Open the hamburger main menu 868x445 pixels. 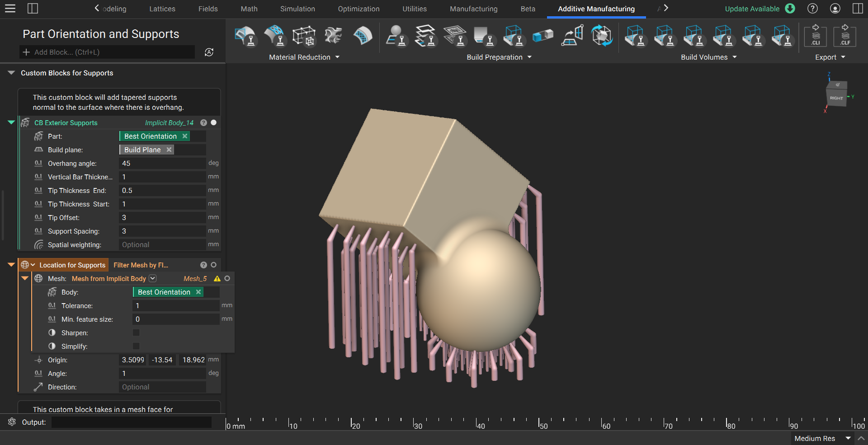10,9
